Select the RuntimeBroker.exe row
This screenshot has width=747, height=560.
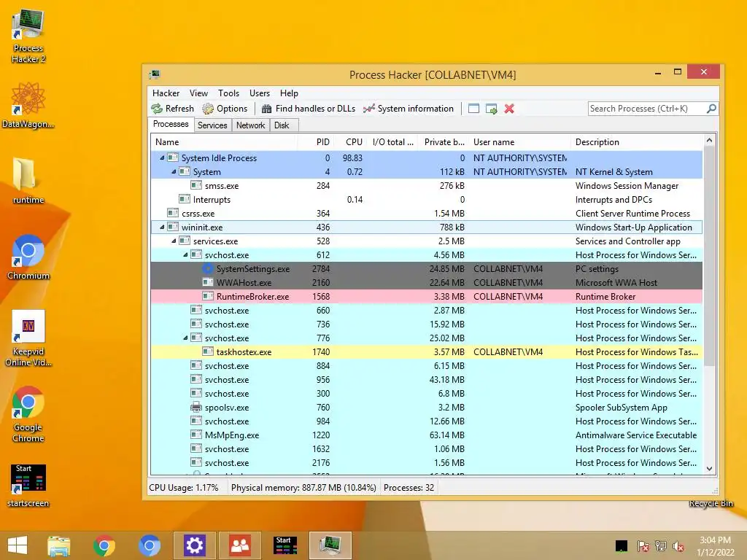(x=426, y=296)
